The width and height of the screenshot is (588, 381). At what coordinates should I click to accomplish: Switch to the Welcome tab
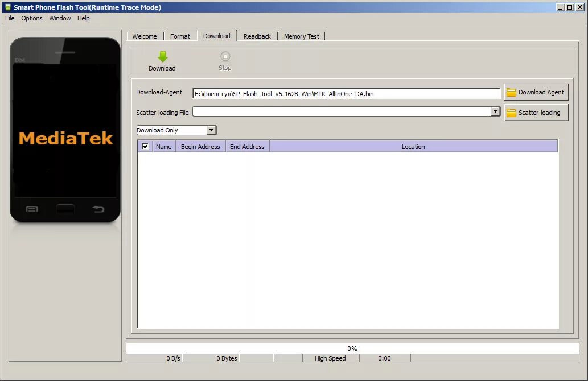[145, 36]
